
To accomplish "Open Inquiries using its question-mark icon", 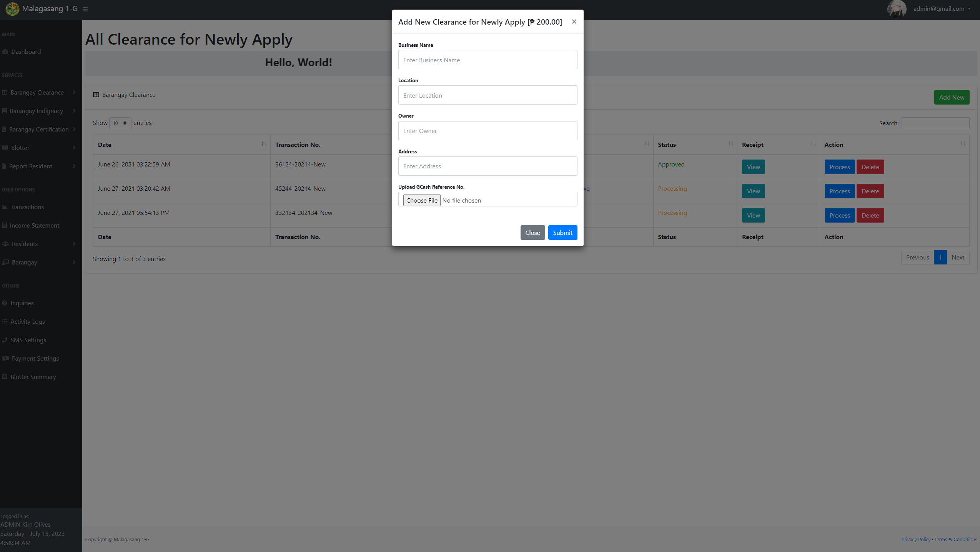I will point(5,303).
